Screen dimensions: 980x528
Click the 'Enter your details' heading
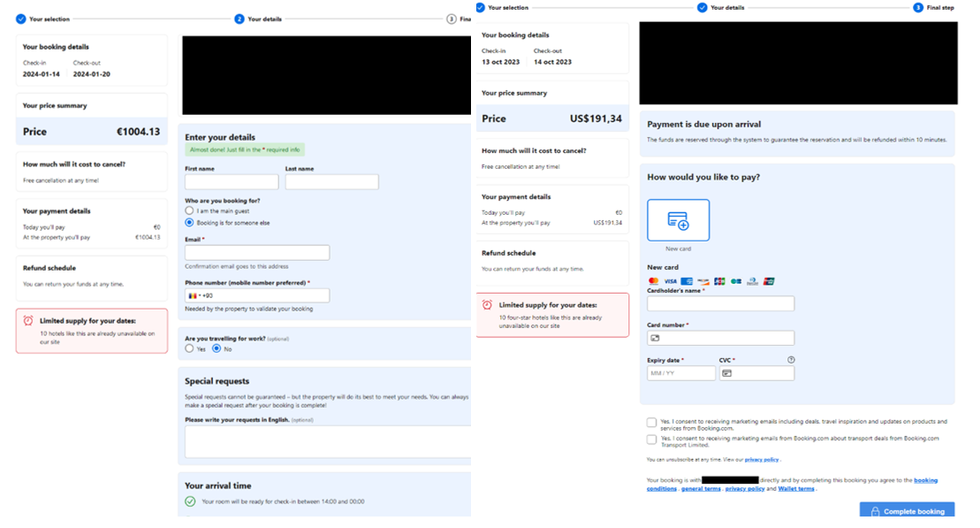pos(220,137)
